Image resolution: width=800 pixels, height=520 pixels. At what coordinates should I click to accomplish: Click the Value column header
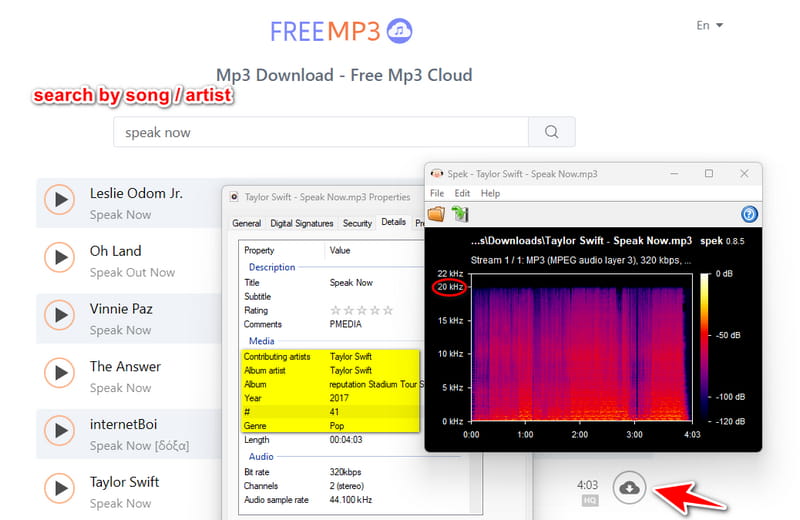[340, 250]
